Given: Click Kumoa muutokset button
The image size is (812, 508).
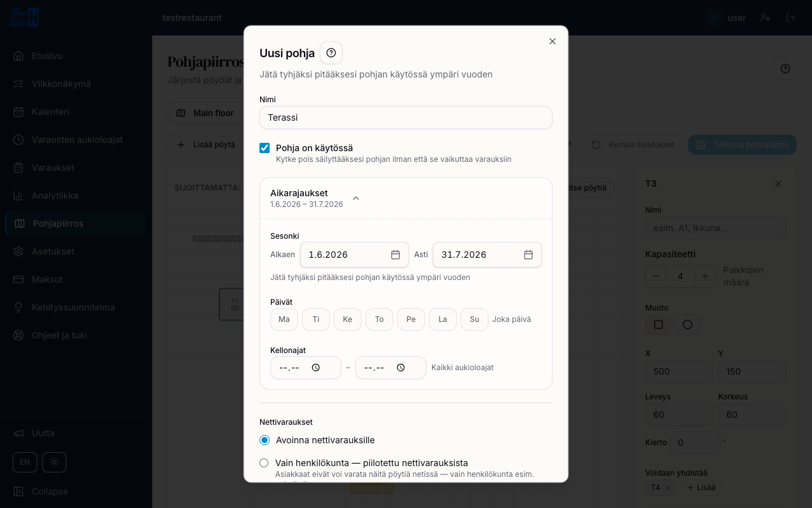Looking at the screenshot, I should point(633,145).
